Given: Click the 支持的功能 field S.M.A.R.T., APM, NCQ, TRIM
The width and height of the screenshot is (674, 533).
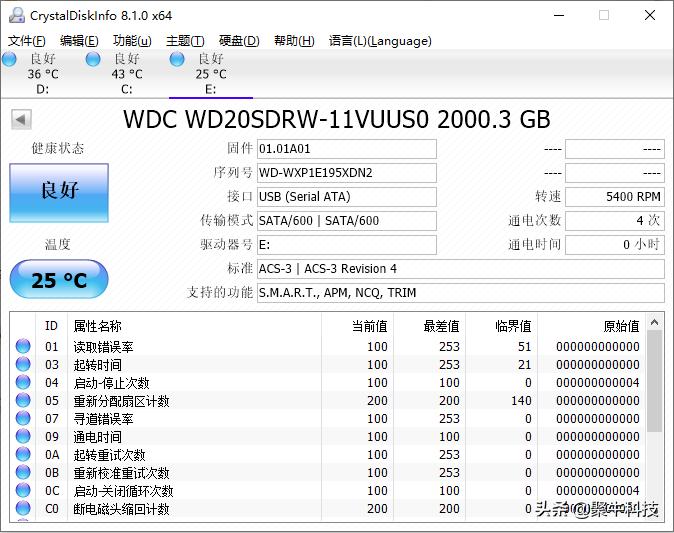Looking at the screenshot, I should click(461, 293).
